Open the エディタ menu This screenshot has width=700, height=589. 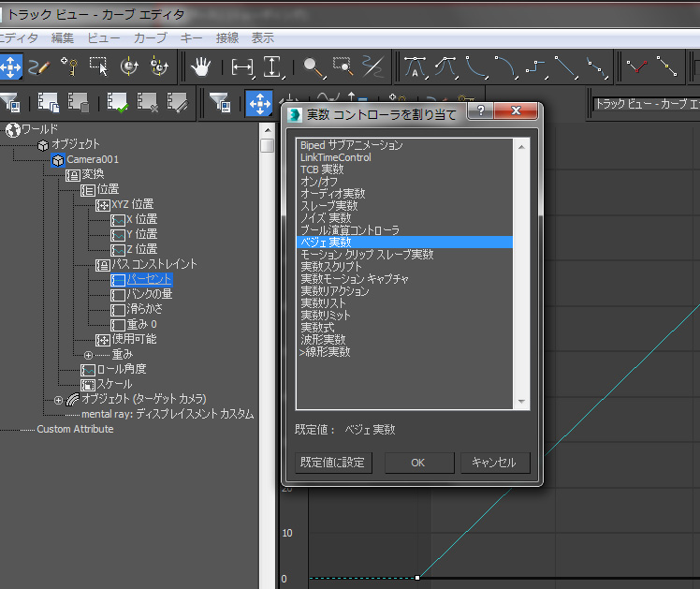[19, 38]
